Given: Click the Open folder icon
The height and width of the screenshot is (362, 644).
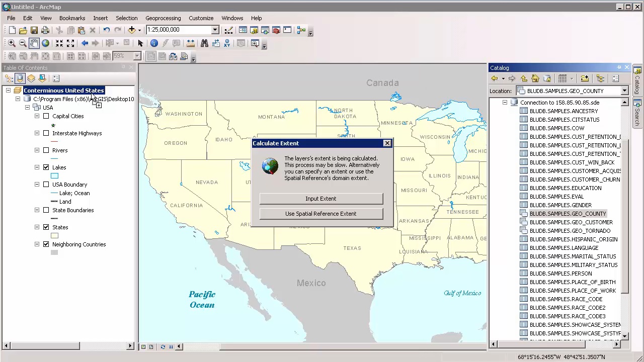Looking at the screenshot, I should coord(23,30).
